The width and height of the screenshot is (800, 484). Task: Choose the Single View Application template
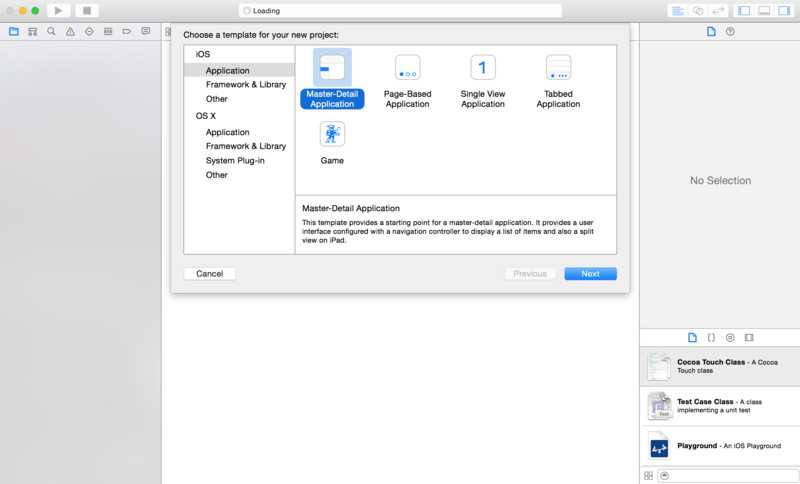[483, 82]
